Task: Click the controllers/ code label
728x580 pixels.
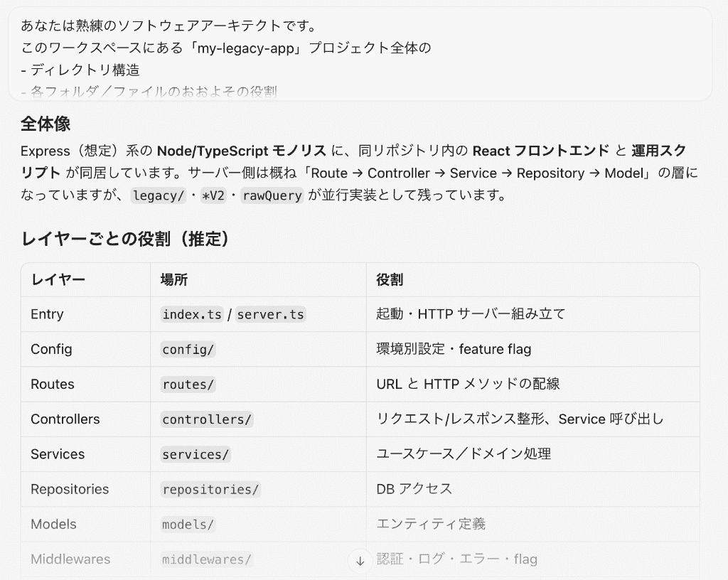Action: click(207, 419)
